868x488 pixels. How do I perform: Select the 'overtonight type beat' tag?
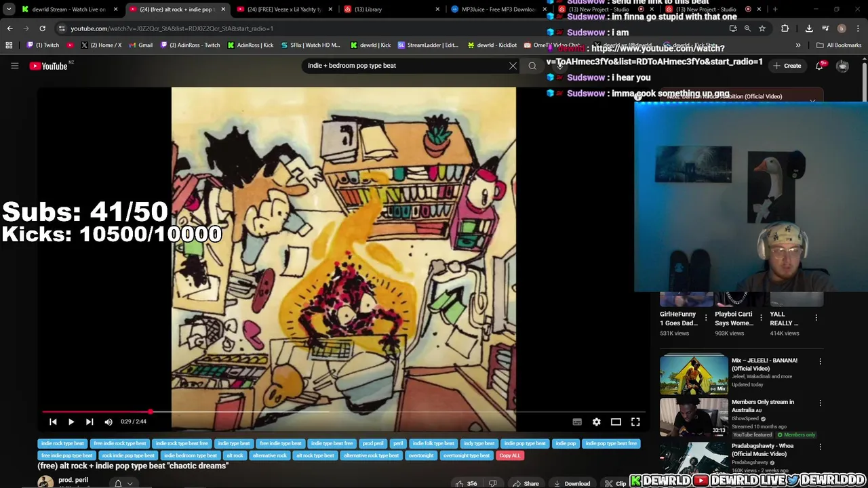coord(467,455)
